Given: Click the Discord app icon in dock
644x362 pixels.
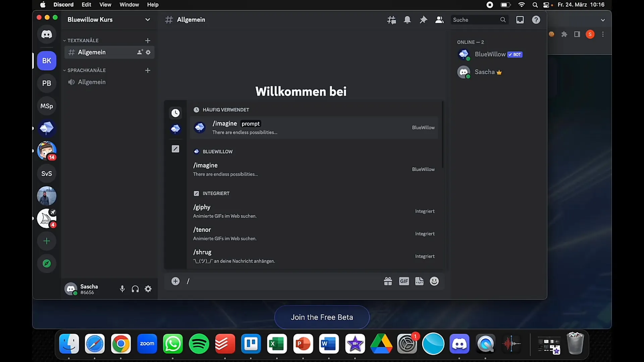Looking at the screenshot, I should (459, 344).
